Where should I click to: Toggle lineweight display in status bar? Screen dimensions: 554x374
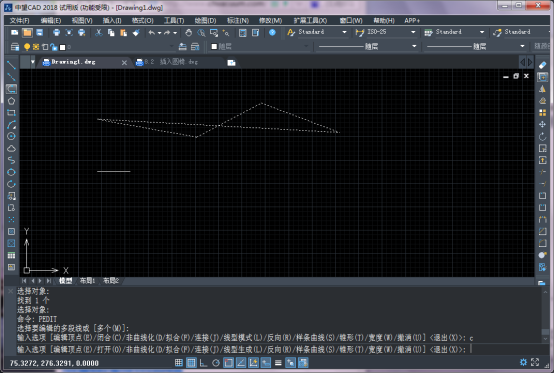278,363
